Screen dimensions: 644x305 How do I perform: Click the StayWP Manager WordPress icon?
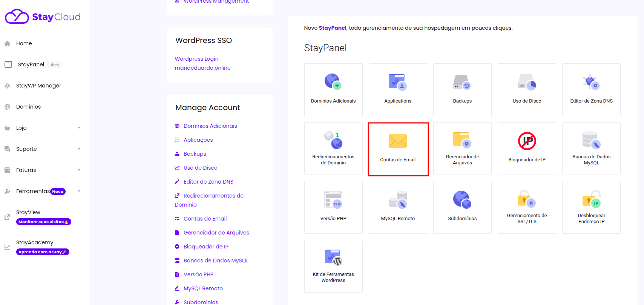(7, 86)
